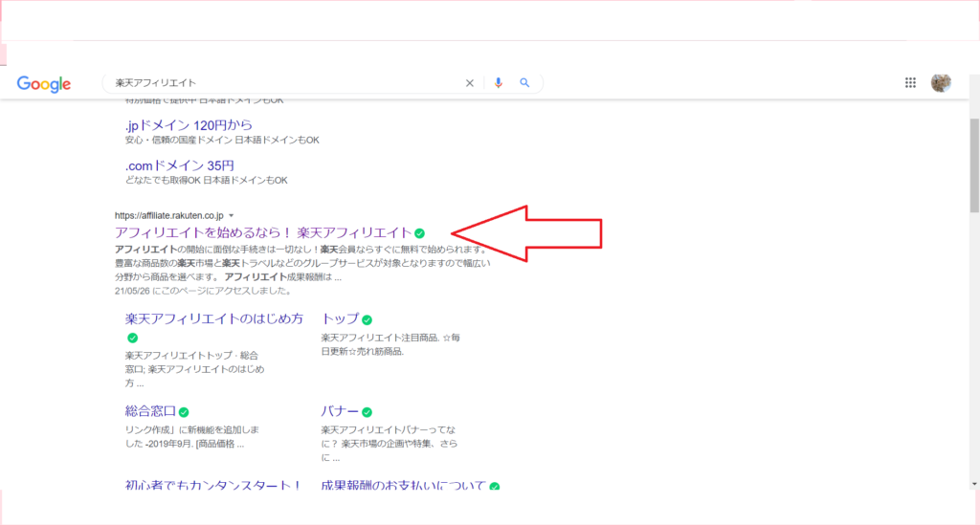
Task: Click the https://affiliate.rakuten.co.jp URL text
Action: (x=168, y=215)
